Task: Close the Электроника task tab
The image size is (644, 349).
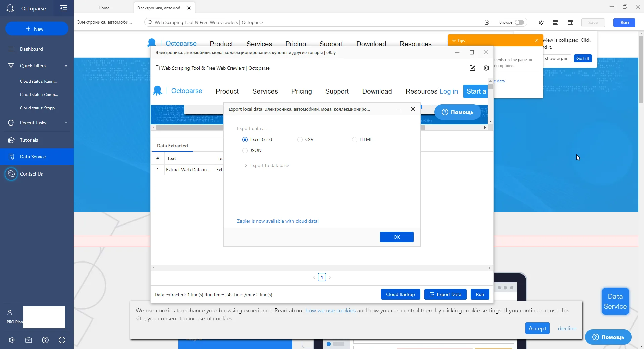Action: click(189, 8)
